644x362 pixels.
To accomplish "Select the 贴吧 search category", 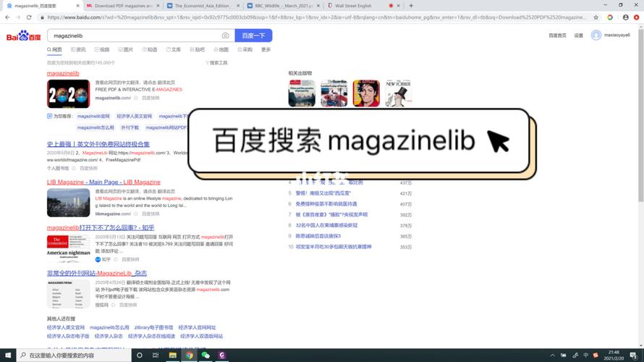I will tap(197, 50).
